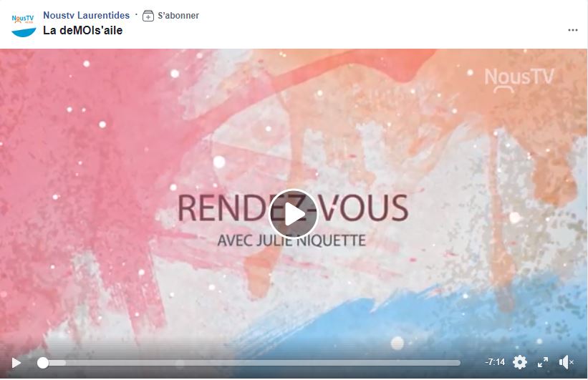Open the three-dot post options menu
The height and width of the screenshot is (380, 588).
coord(573,30)
